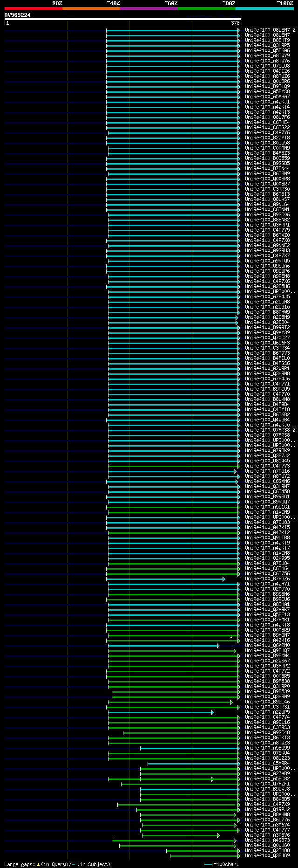The width and height of the screenshot is (298, 868).
Task: Click the red 20% identity legend bar
Action: click(34, 8)
